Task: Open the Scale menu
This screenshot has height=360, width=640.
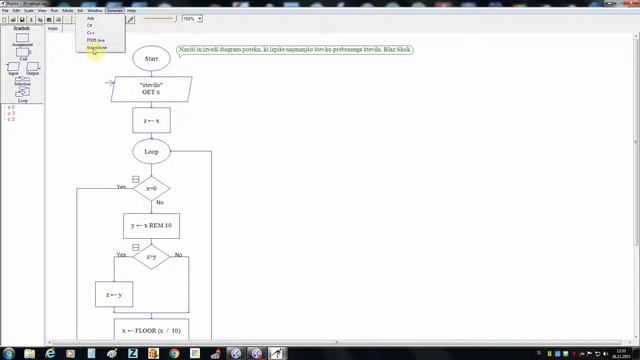Action: 29,11
